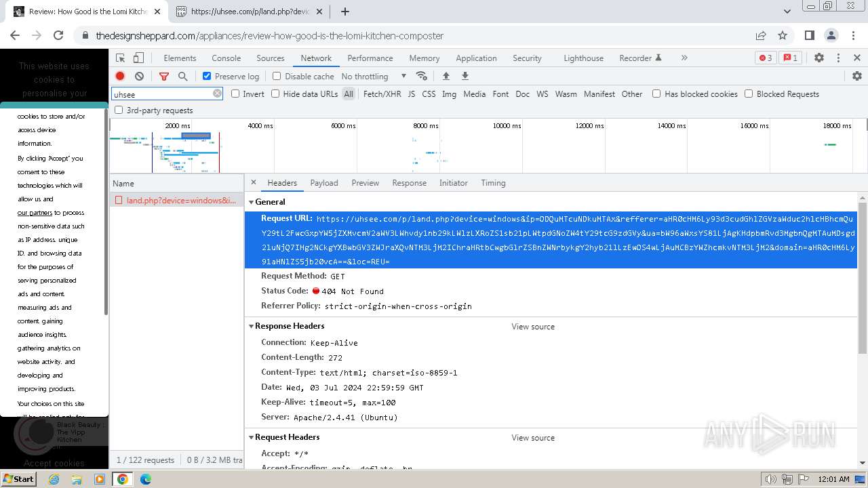Filter requests by Img type
The height and width of the screenshot is (488, 868).
pos(449,94)
